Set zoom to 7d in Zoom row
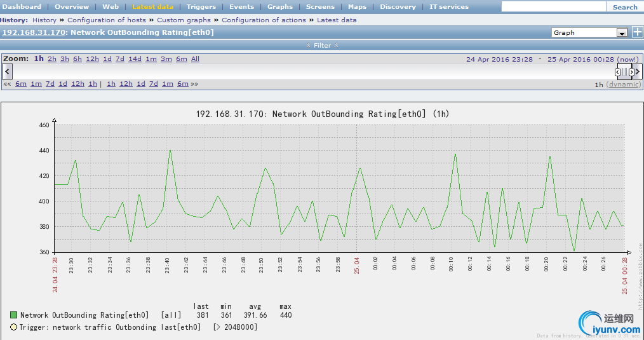Screen dimensions: 644x340 point(119,59)
